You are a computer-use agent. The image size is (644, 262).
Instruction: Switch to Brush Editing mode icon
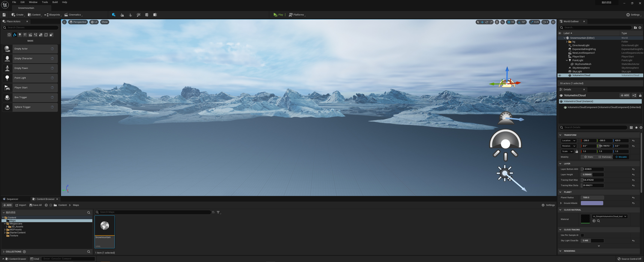click(155, 15)
